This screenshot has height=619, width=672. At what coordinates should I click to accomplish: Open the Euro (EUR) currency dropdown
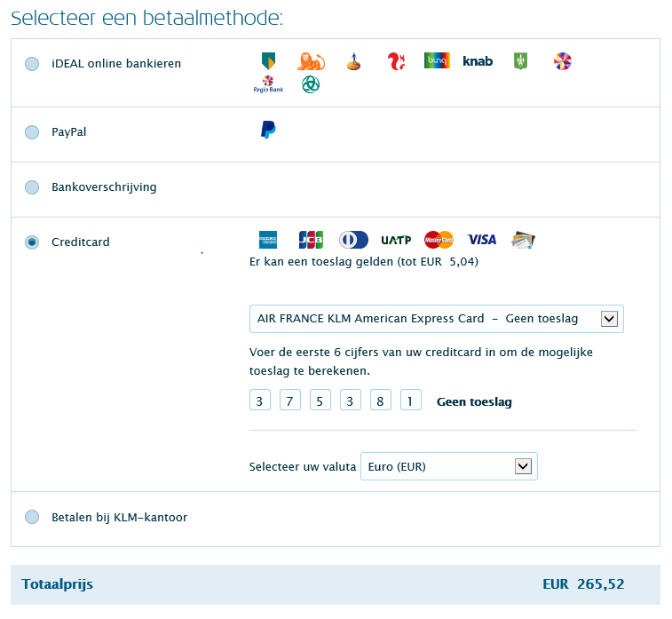click(x=448, y=466)
